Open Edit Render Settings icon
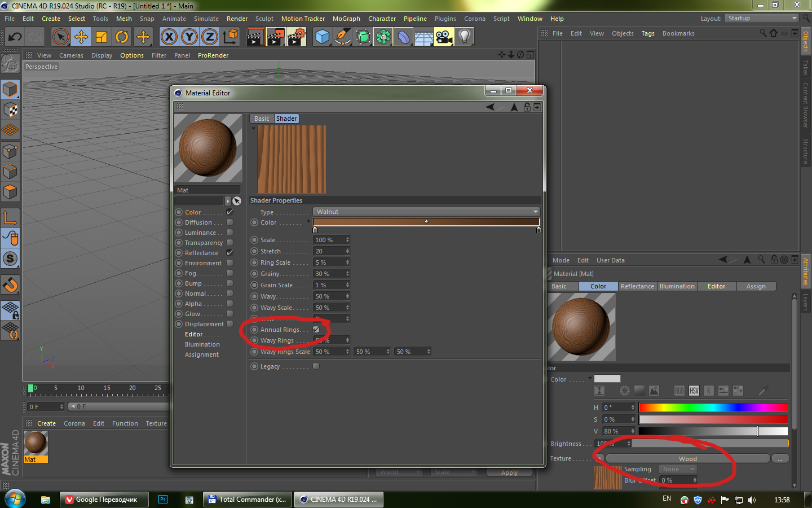This screenshot has height=508, width=812. coord(296,37)
